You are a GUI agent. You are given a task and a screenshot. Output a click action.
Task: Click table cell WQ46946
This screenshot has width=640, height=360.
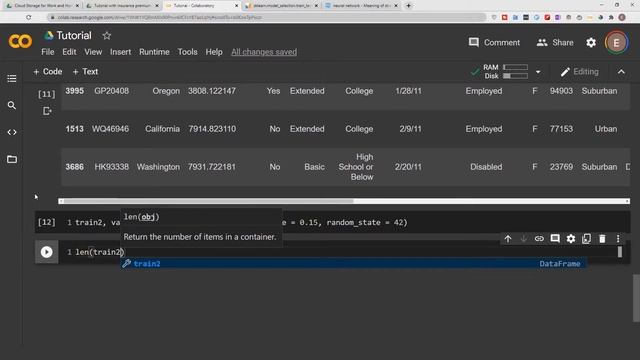pos(110,129)
